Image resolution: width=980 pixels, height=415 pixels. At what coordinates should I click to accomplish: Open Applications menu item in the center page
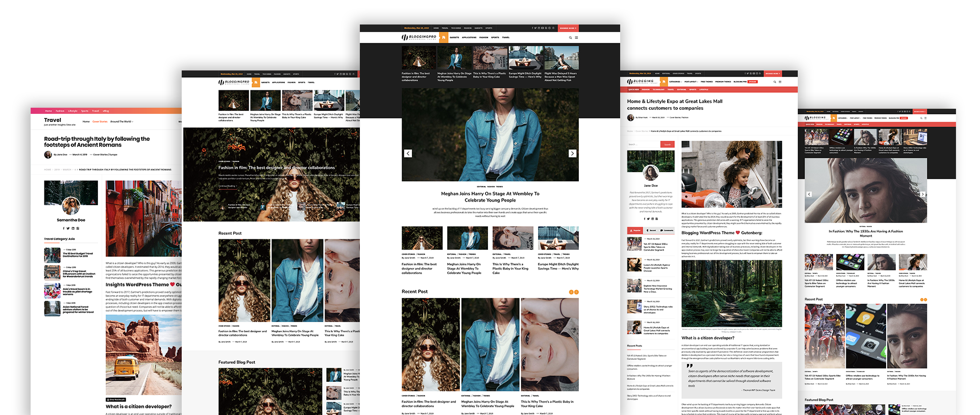click(x=469, y=37)
